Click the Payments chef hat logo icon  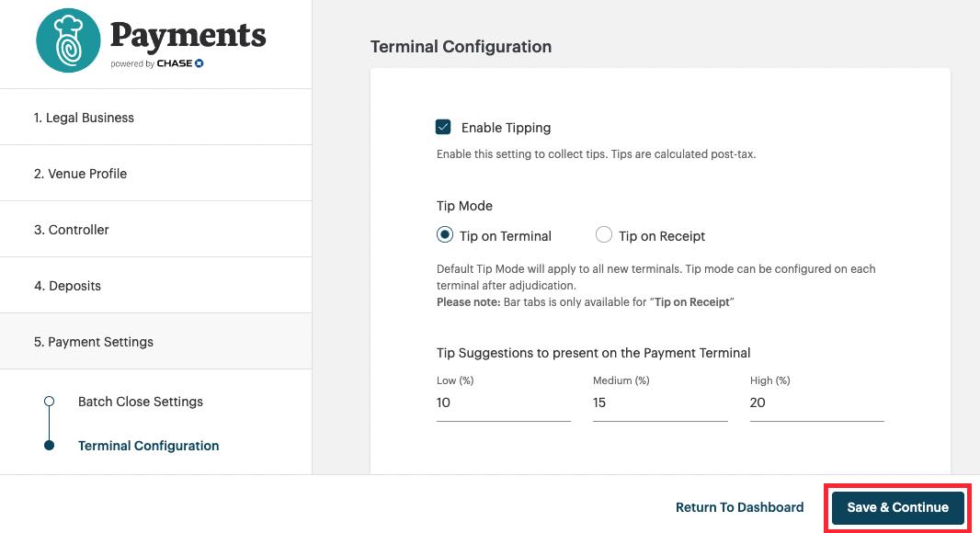click(67, 41)
